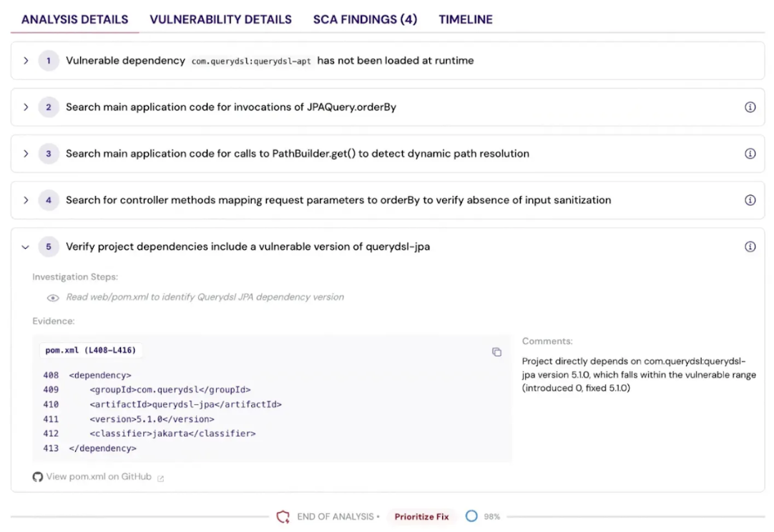Click the external-link icon after View pom.xml
The image size is (774, 532).
pyautogui.click(x=159, y=477)
